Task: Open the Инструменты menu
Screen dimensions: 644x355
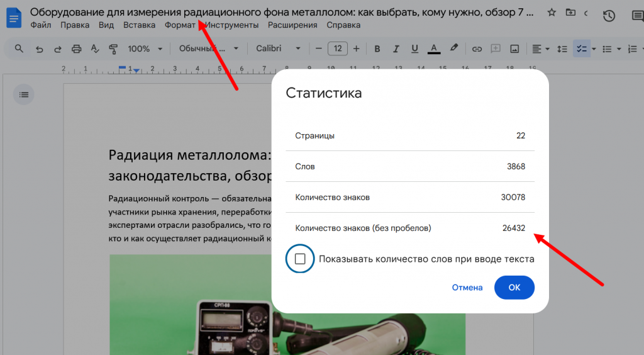Action: (x=232, y=25)
